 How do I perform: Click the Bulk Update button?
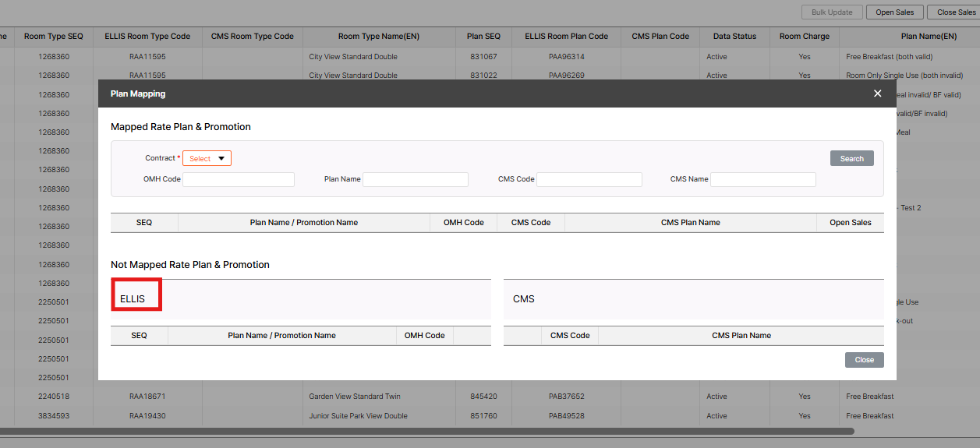coord(832,12)
